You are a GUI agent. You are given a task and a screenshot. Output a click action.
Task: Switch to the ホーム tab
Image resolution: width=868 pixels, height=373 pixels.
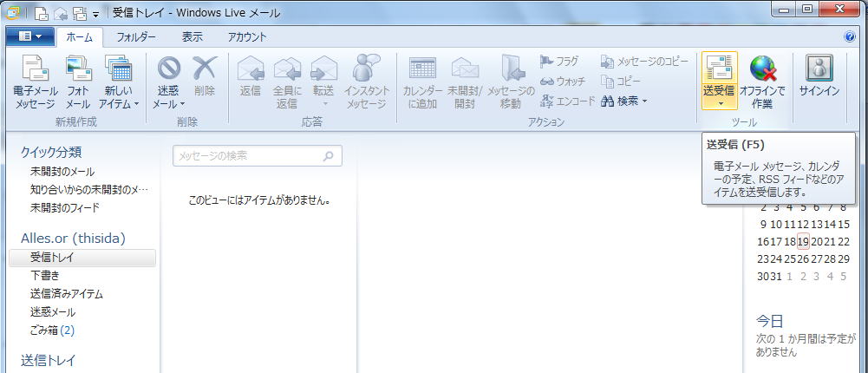pos(79,37)
